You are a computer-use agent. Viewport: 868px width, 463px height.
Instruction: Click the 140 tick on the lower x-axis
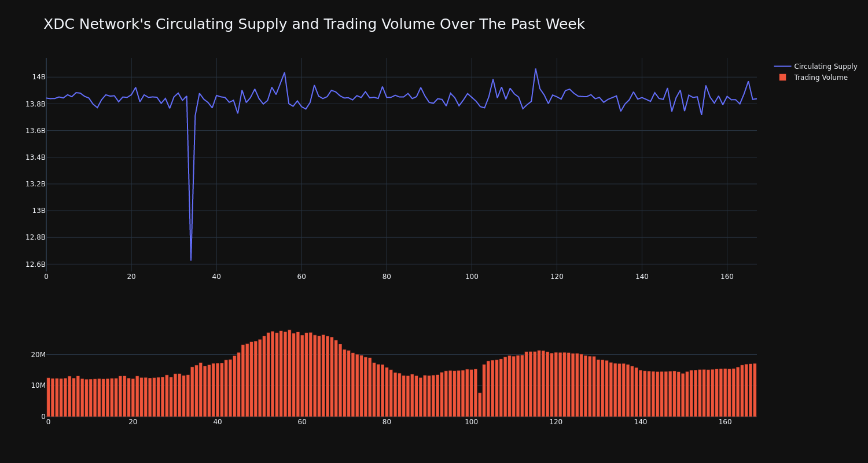pyautogui.click(x=641, y=422)
